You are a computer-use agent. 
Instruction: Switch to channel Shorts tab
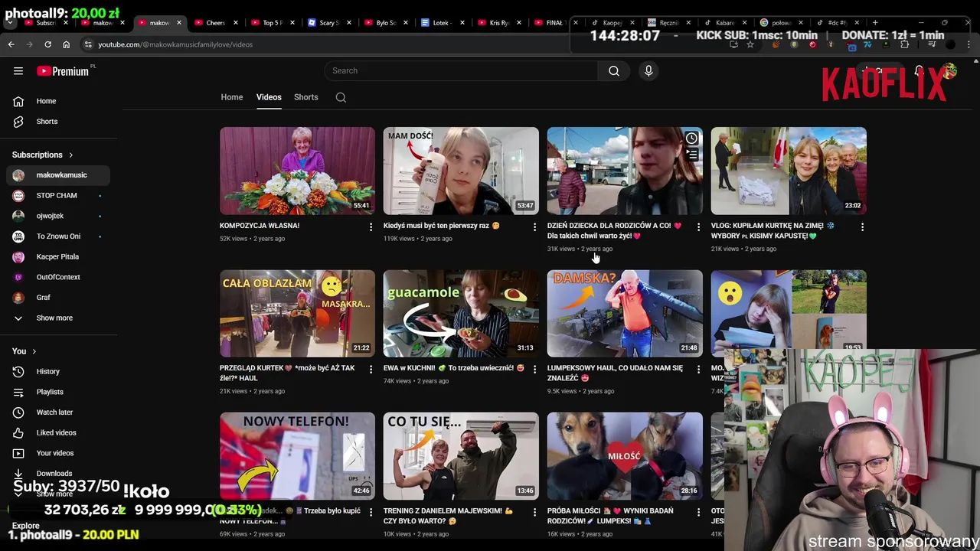coord(305,97)
